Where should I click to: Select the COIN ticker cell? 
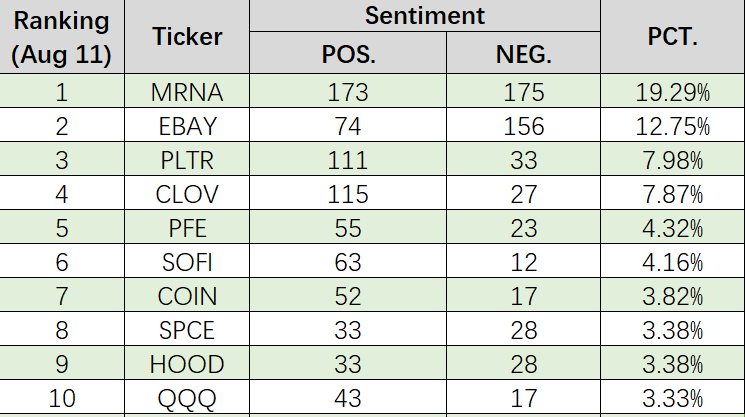187,295
